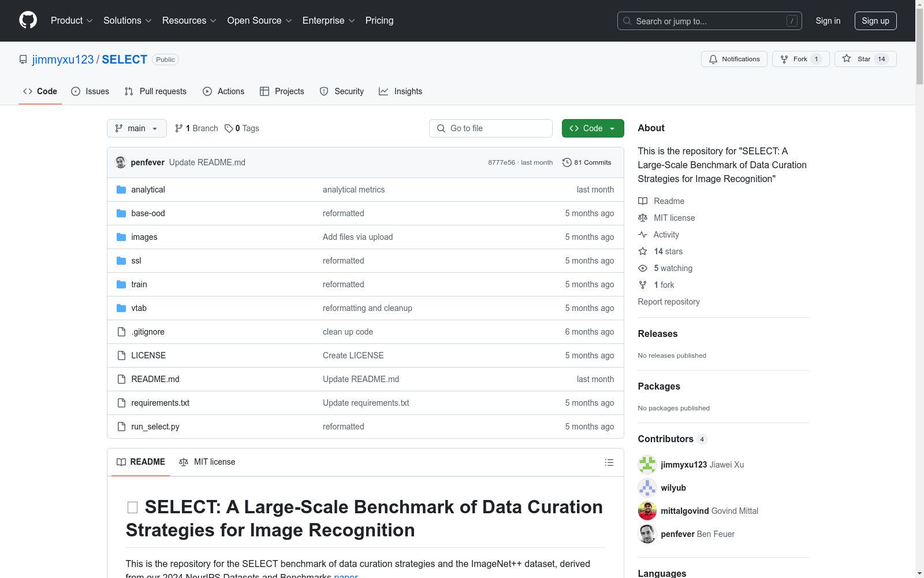This screenshot has height=578, width=924.
Task: Select the Code repository tab
Action: 40,91
